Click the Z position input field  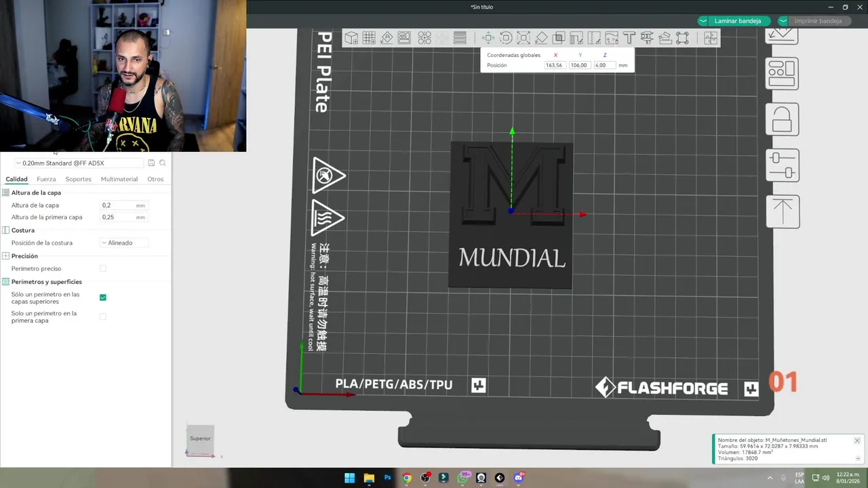[x=604, y=65]
